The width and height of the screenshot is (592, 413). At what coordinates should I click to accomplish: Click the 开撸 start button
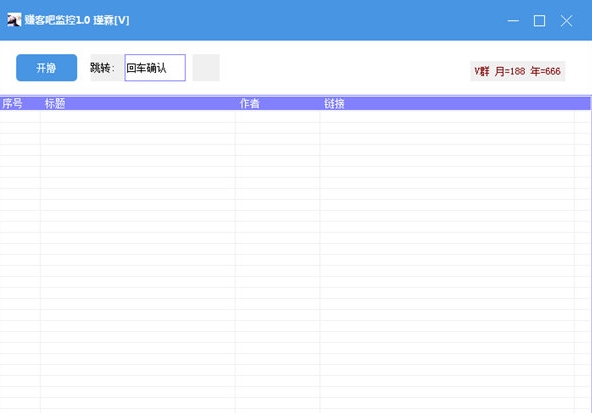tap(46, 68)
